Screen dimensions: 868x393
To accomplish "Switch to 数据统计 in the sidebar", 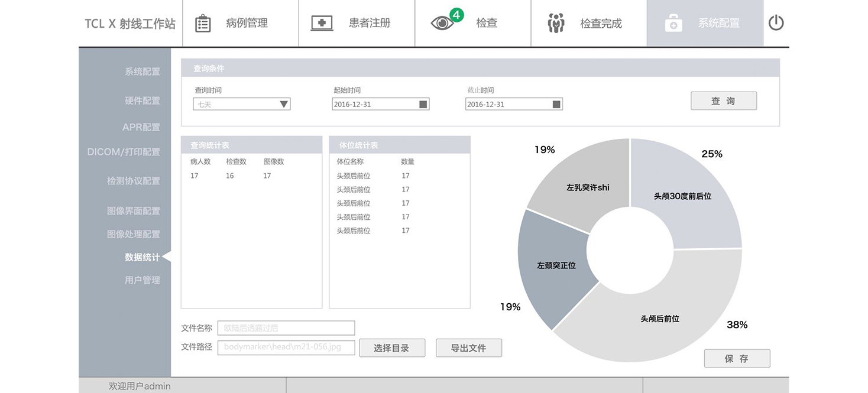I will pyautogui.click(x=142, y=256).
